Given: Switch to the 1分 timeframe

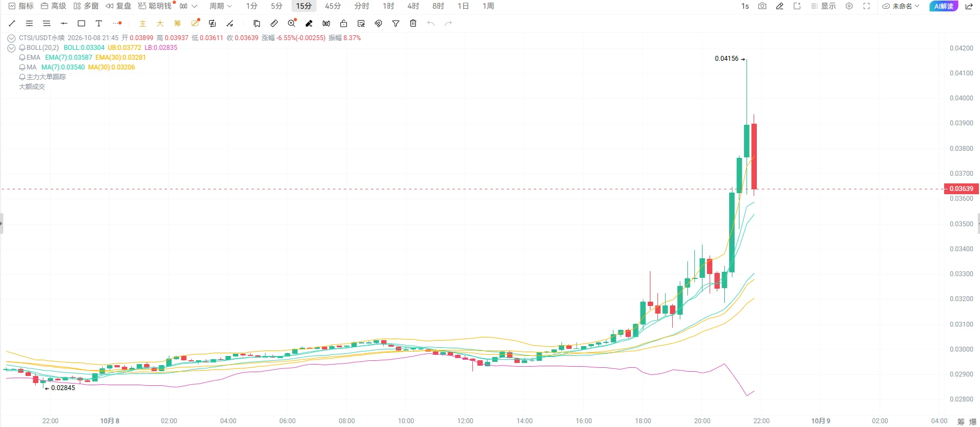Looking at the screenshot, I should tap(251, 6).
